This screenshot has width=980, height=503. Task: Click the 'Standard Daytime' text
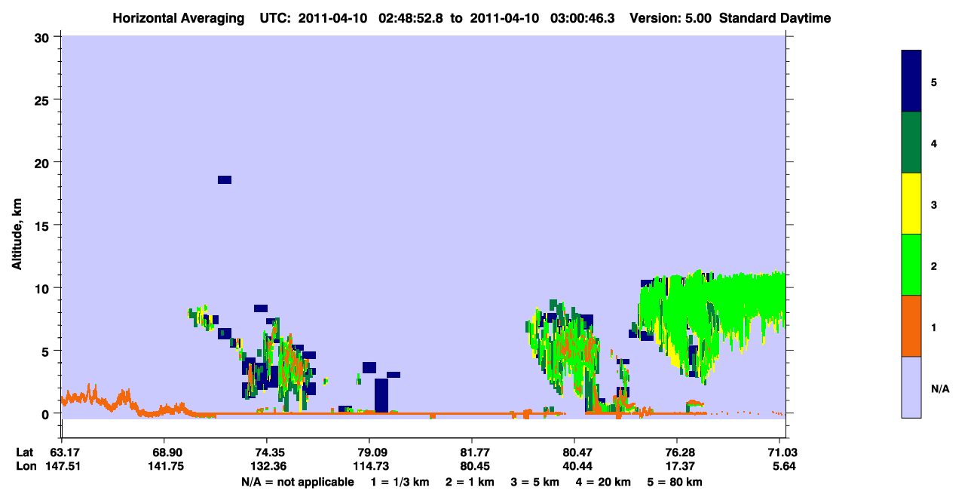point(775,18)
